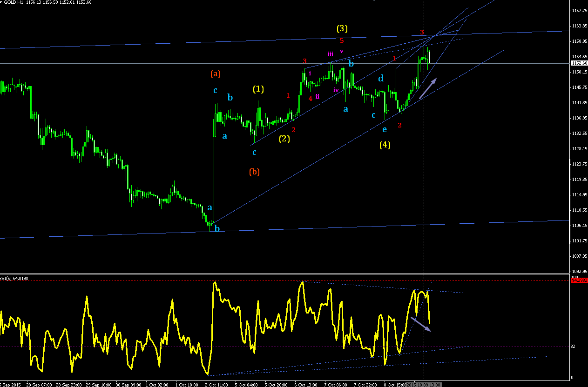588x387 pixels.
Task: Click the RSI(5) 54.0198 indicator label
Action: (14, 278)
